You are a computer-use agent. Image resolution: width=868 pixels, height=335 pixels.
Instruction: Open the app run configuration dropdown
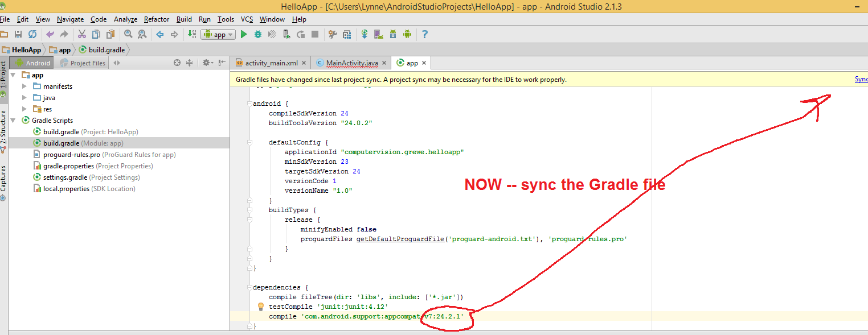(218, 35)
